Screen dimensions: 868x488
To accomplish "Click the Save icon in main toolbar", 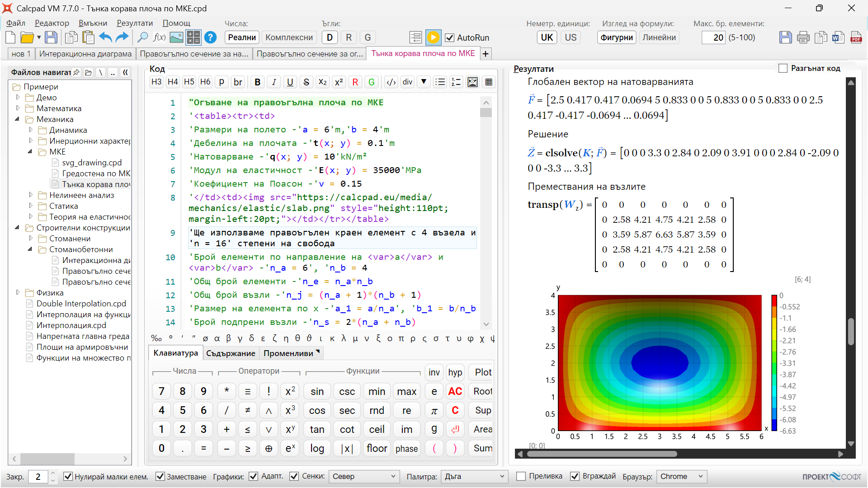I will tap(51, 38).
